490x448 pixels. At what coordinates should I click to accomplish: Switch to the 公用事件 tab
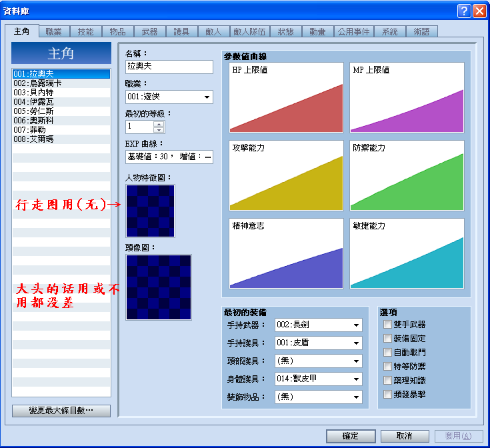[354, 31]
